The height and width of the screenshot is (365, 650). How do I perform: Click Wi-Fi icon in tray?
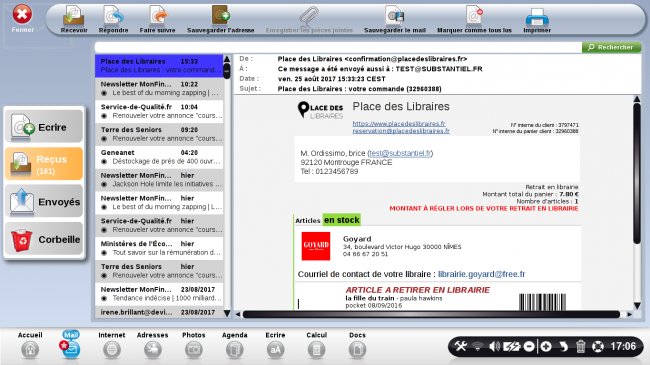478,346
